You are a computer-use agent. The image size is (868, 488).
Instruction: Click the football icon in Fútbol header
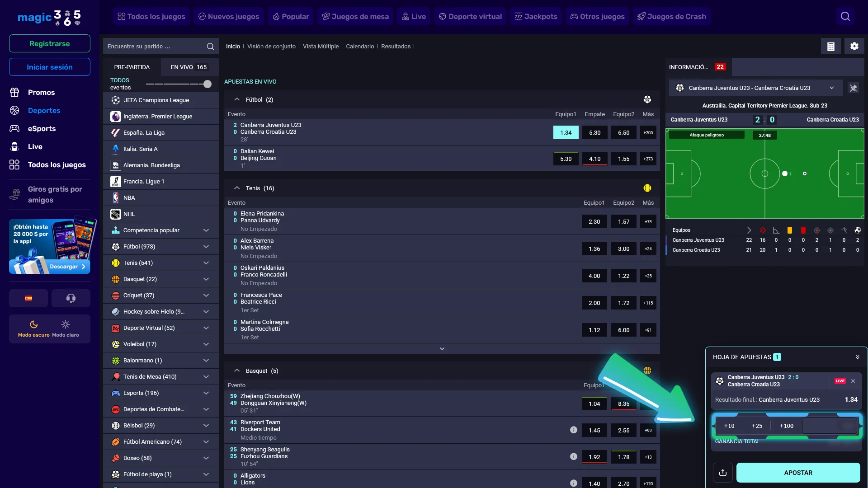[x=647, y=99]
